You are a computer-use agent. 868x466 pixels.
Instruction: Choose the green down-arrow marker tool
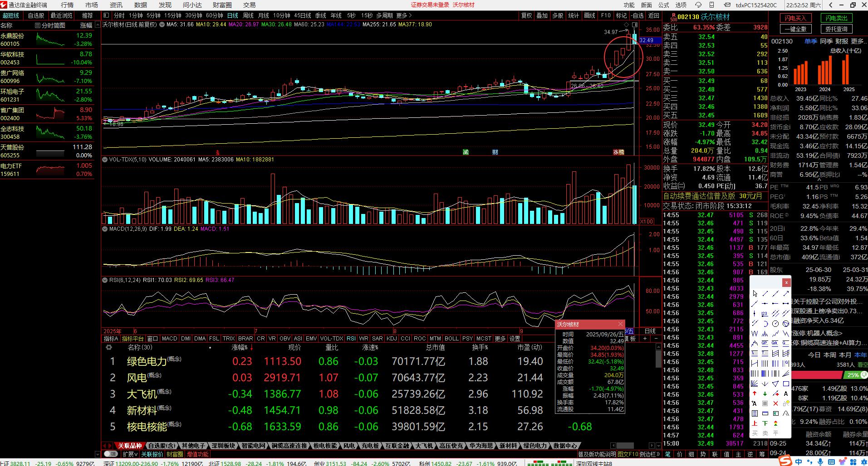765,393
